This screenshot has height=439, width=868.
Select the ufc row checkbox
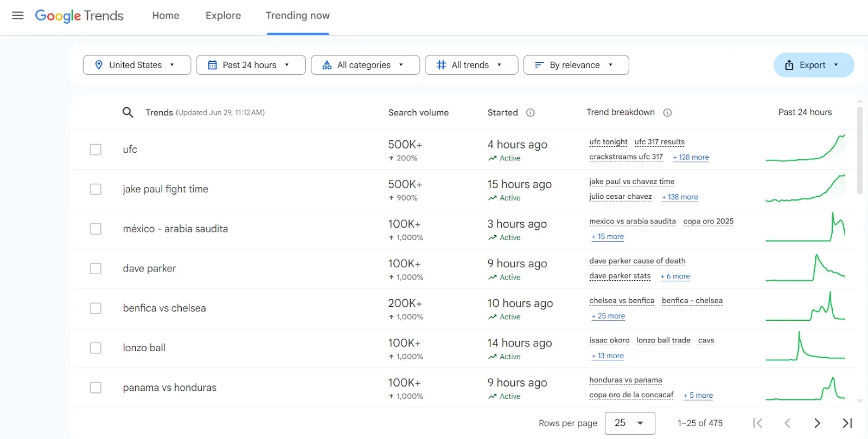coord(95,150)
